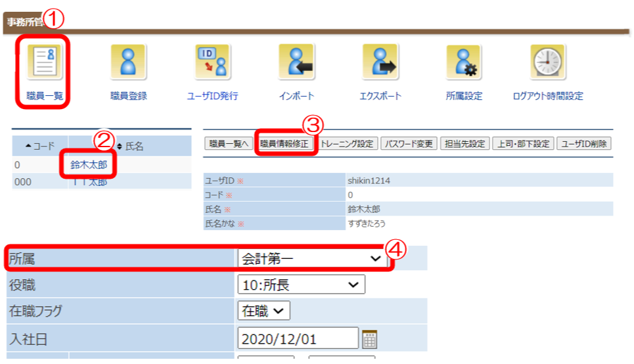Open the 鈴木太郎 staff name link

(x=89, y=165)
